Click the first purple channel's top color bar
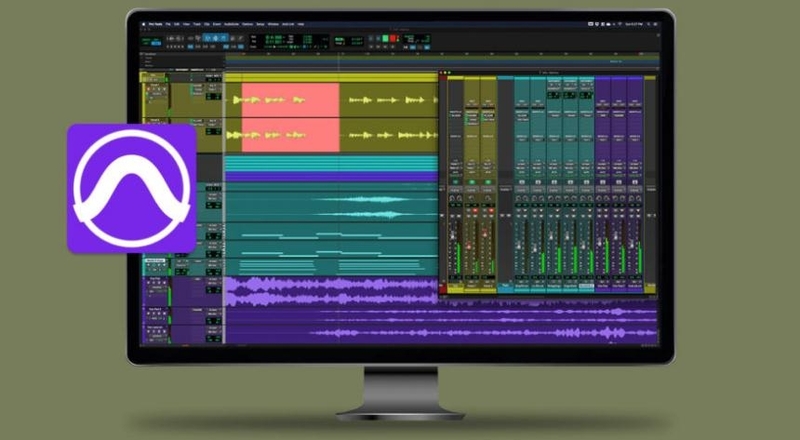Viewport: 800px width, 440px height. coord(603,78)
